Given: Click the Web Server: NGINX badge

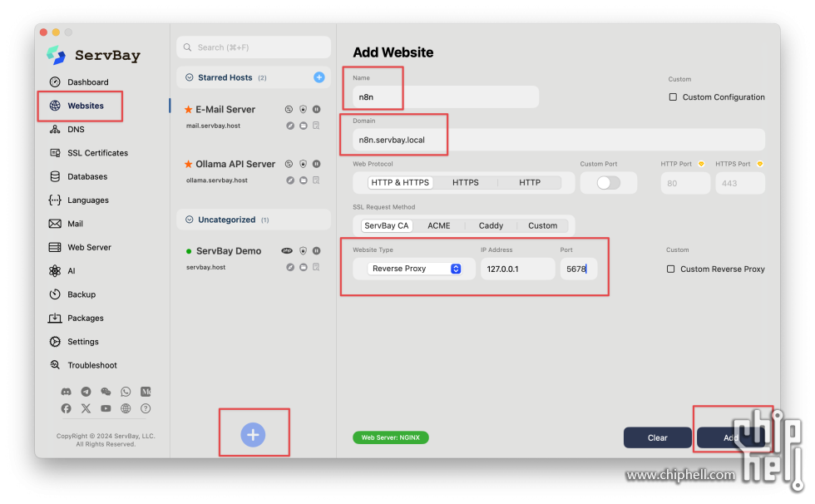Looking at the screenshot, I should 391,437.
